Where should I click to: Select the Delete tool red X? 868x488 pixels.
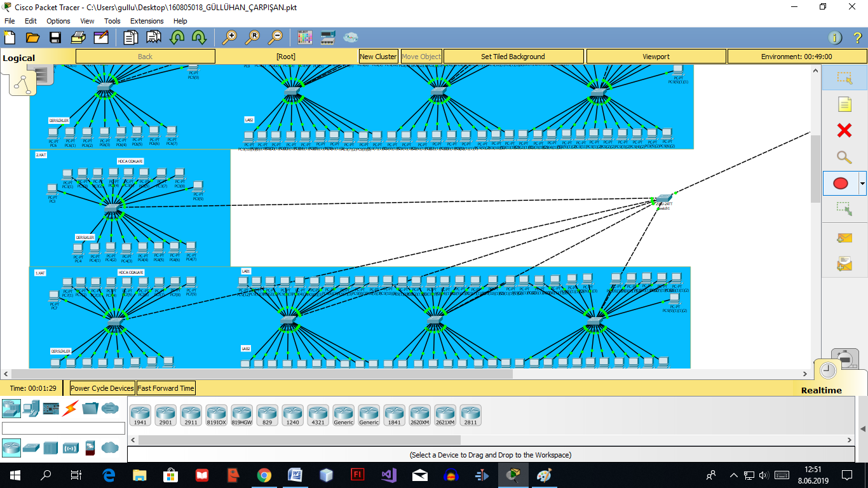844,130
